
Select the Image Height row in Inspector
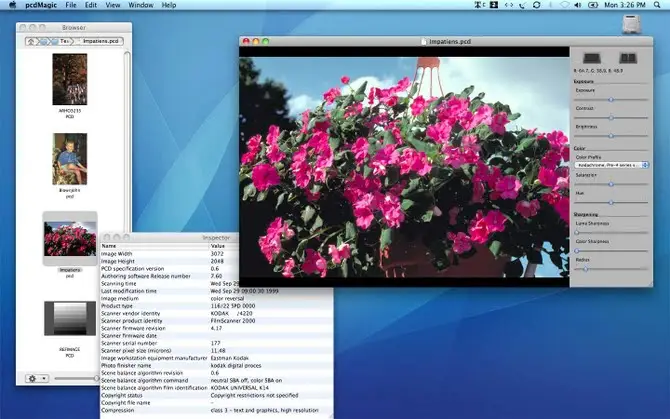170,261
